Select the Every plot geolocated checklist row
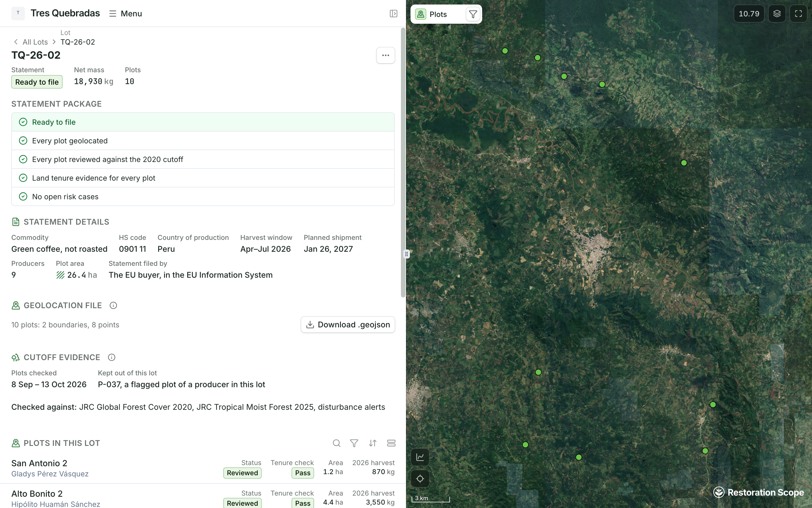Screen dimensions: 812x508 click(203, 141)
